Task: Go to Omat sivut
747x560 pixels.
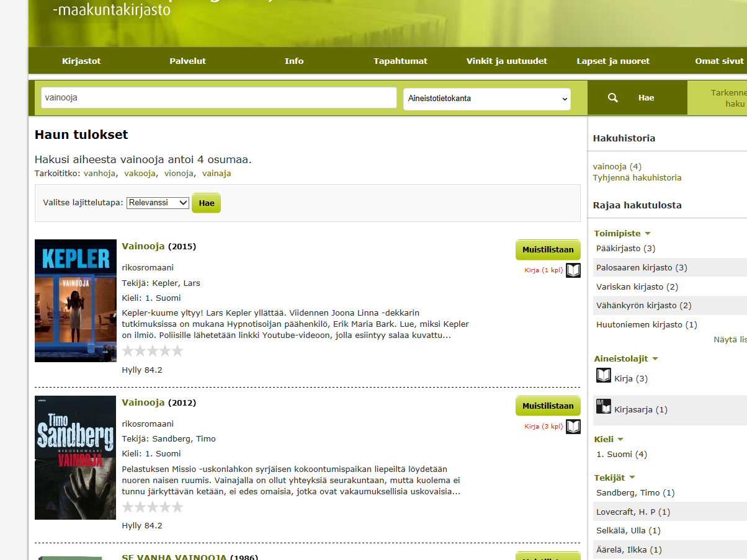Action: coord(720,61)
